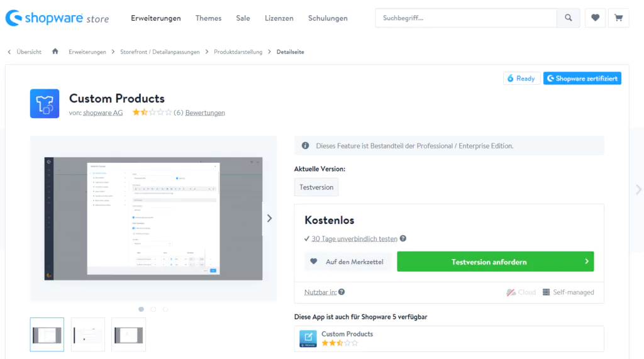Click the Cloud availability icon

(511, 292)
